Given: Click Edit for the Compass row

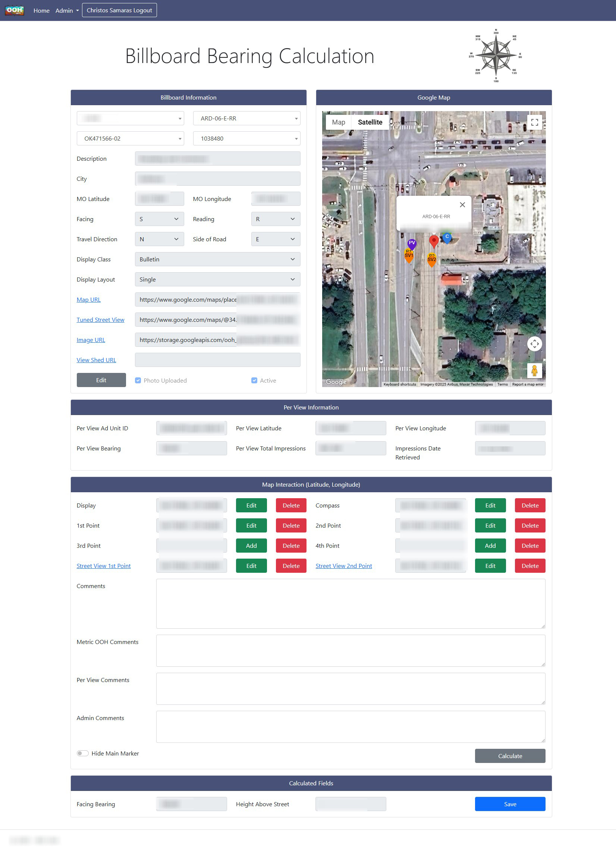Looking at the screenshot, I should point(490,505).
